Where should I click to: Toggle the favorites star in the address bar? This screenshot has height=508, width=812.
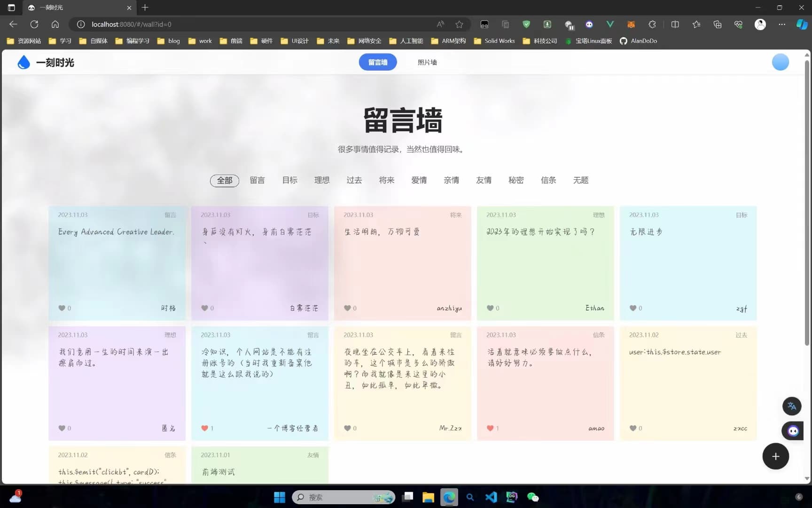(459, 24)
